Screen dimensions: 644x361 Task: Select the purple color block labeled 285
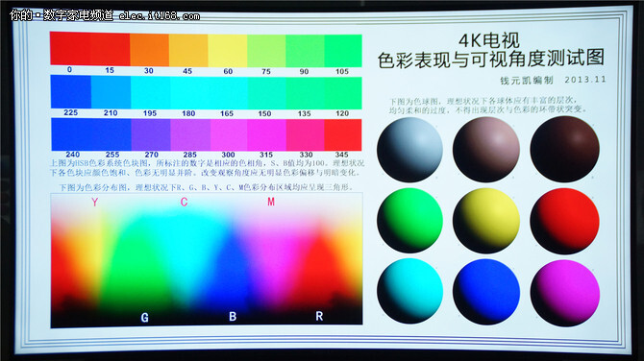tap(190, 135)
